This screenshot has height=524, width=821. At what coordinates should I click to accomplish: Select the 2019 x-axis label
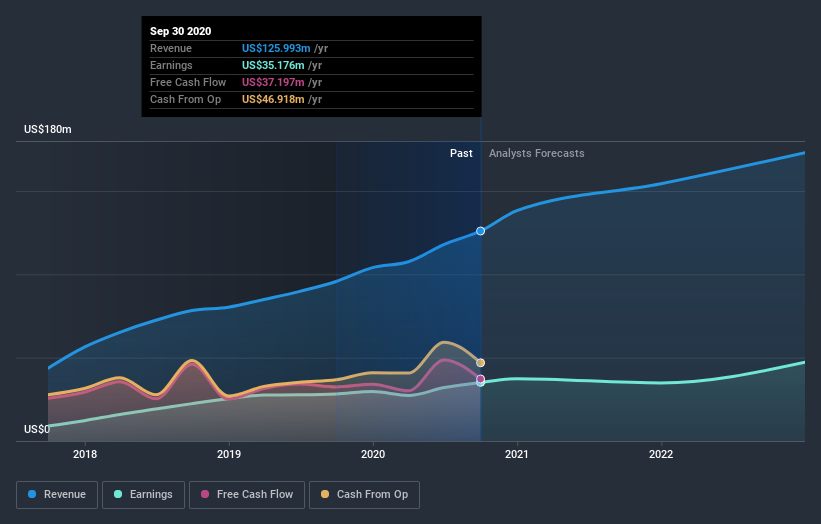tap(229, 454)
